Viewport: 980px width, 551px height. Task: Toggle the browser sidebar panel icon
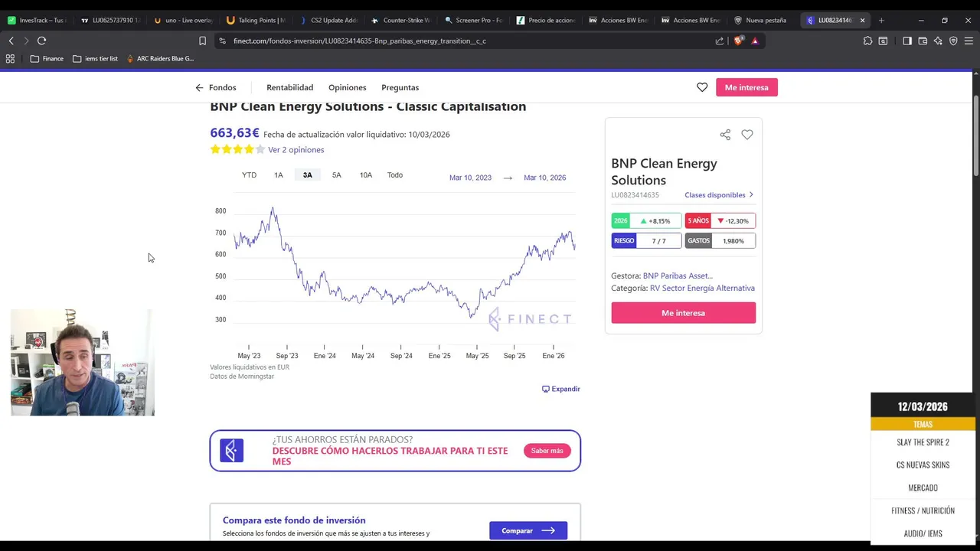[906, 41]
